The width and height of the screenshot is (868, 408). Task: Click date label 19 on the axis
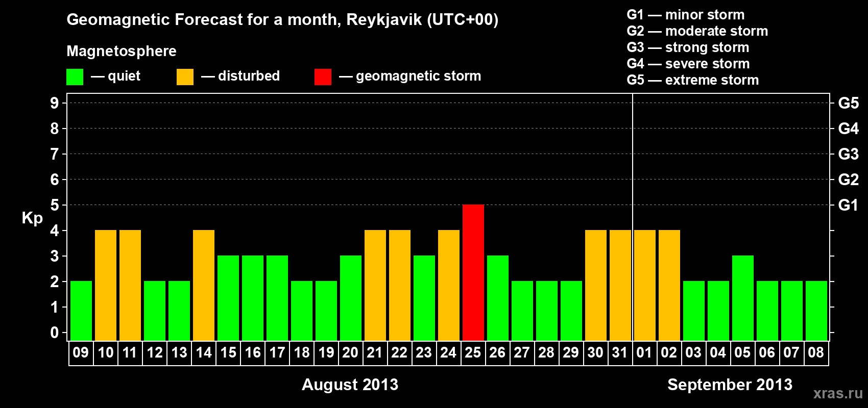click(x=326, y=353)
